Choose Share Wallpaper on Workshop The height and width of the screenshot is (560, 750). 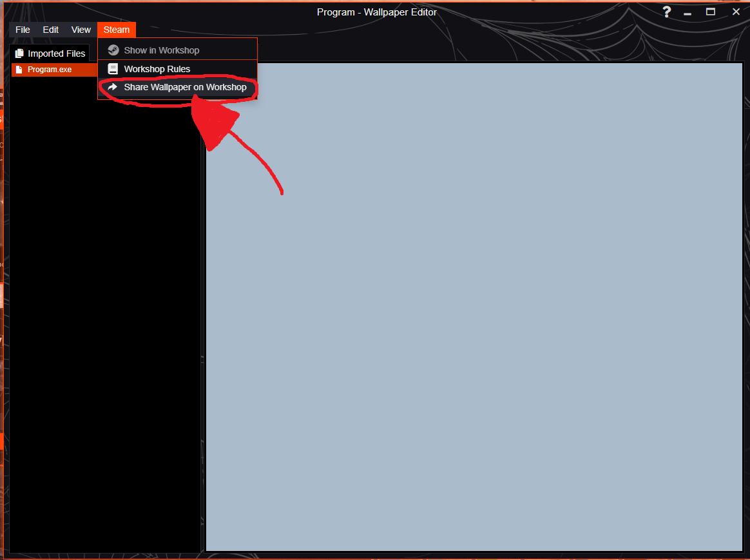(x=177, y=87)
